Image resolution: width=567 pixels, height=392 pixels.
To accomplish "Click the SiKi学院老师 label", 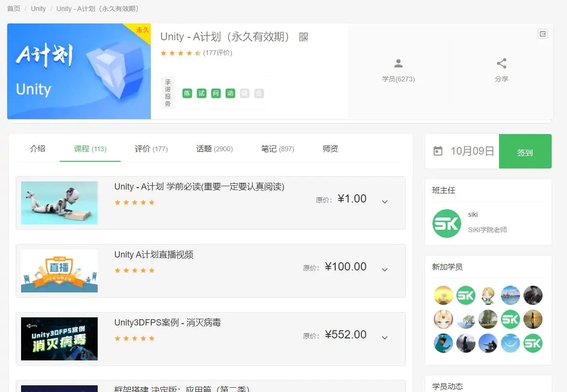I will pyautogui.click(x=488, y=230).
